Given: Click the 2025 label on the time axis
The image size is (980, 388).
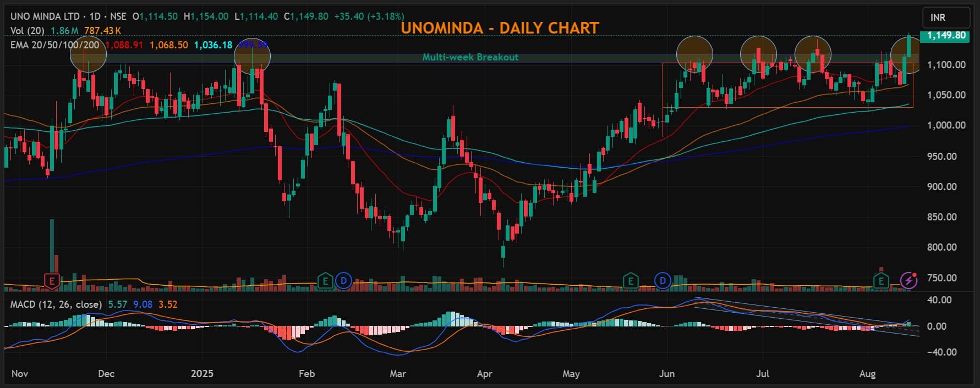Looking at the screenshot, I should tap(201, 374).
